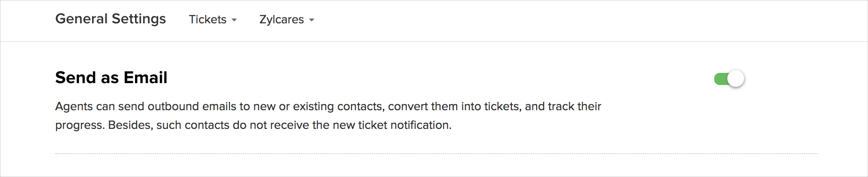Click the Send as Email heading

coord(111,78)
